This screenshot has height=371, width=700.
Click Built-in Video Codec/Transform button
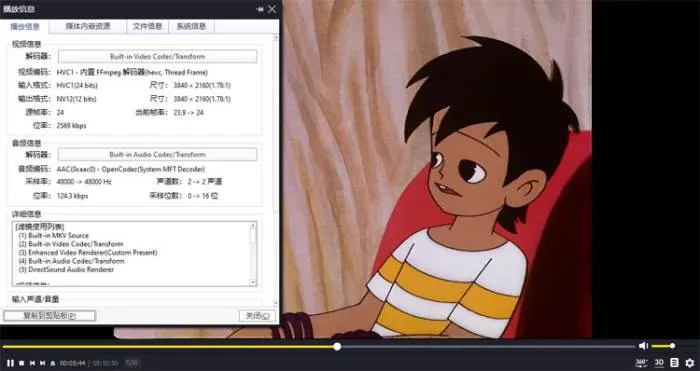(158, 57)
